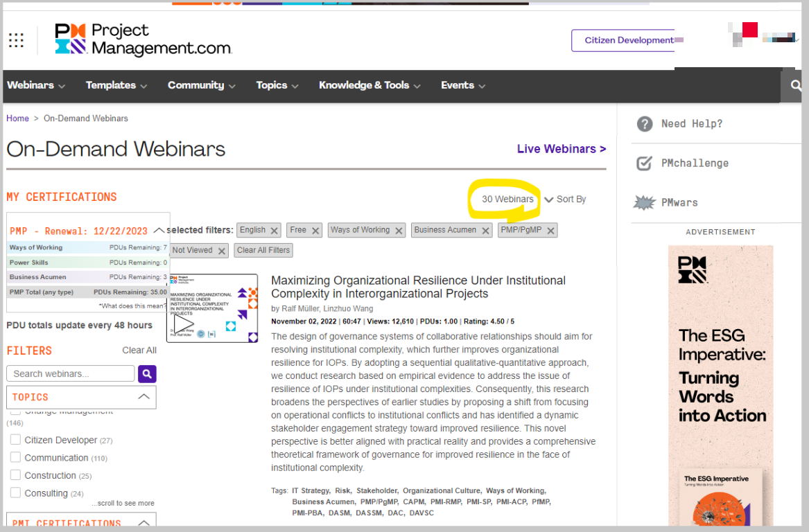Collapse the PMP Renewal certification panel
The height and width of the screenshot is (532, 809).
pos(159,231)
